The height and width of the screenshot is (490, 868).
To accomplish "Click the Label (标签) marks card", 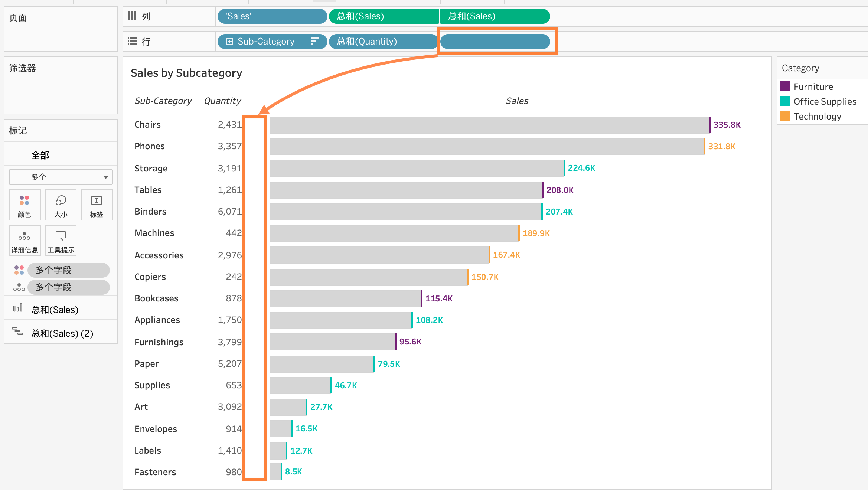I will pos(97,205).
